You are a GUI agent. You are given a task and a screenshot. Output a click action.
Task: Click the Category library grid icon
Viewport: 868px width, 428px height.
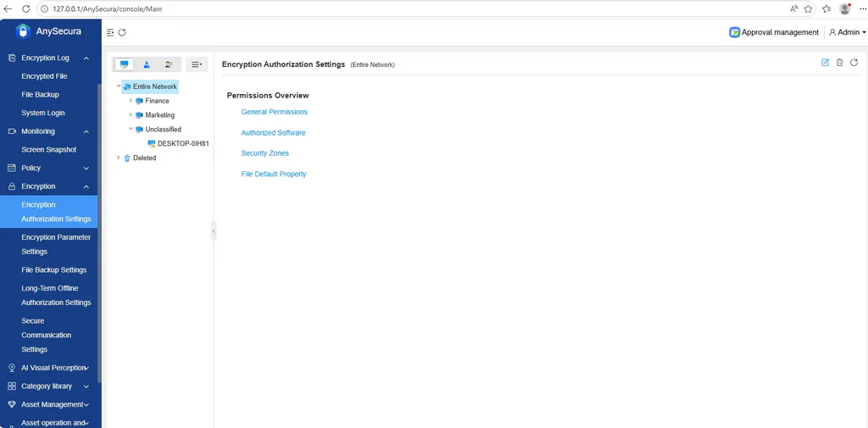click(12, 386)
